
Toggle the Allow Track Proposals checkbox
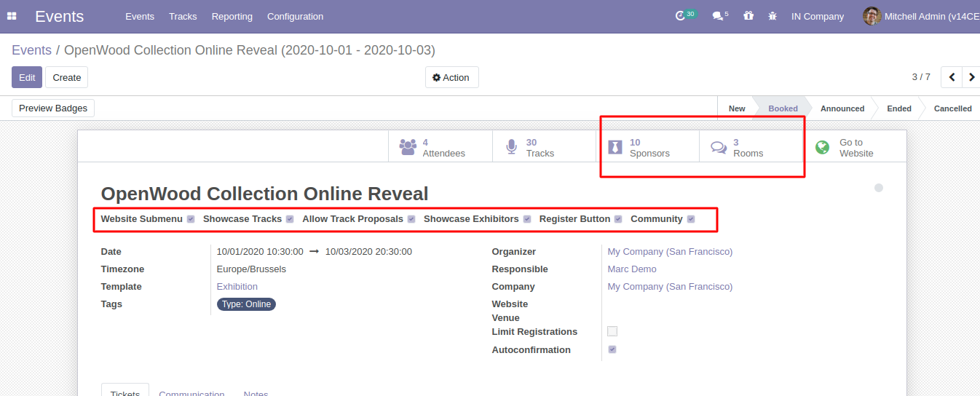point(411,219)
